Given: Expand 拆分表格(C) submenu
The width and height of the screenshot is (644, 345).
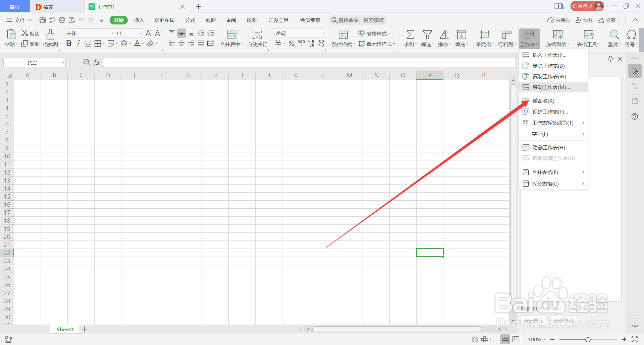Looking at the screenshot, I should [553, 184].
